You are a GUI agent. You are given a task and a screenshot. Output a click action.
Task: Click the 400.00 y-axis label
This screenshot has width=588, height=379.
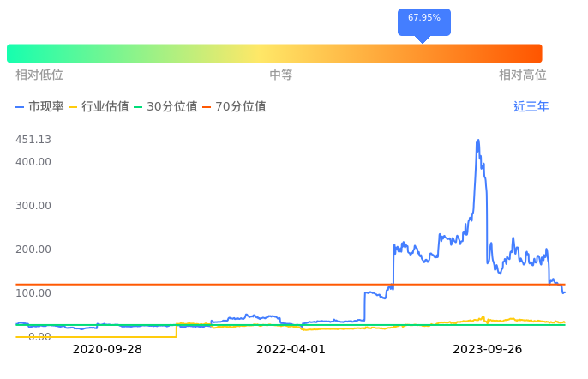pyautogui.click(x=33, y=162)
